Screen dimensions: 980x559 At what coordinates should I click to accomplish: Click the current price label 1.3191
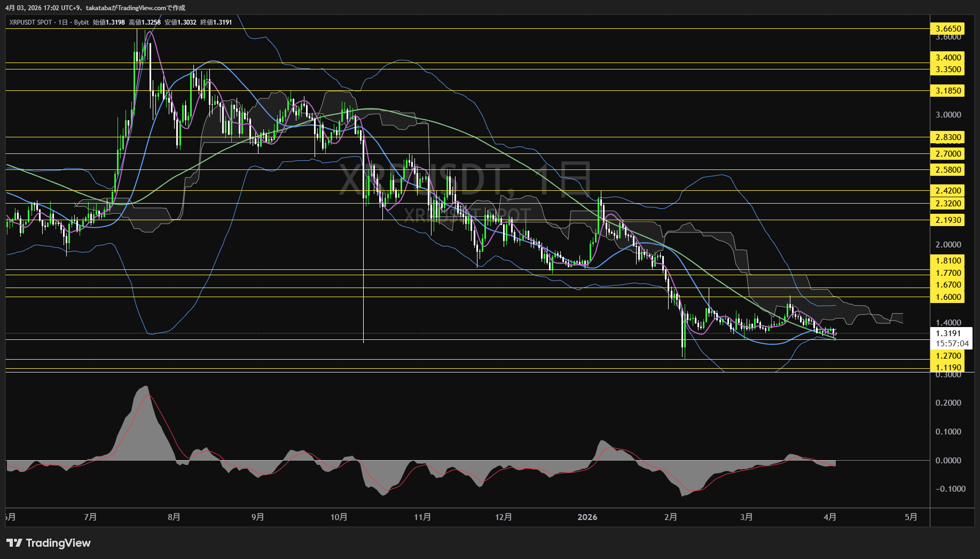(948, 333)
